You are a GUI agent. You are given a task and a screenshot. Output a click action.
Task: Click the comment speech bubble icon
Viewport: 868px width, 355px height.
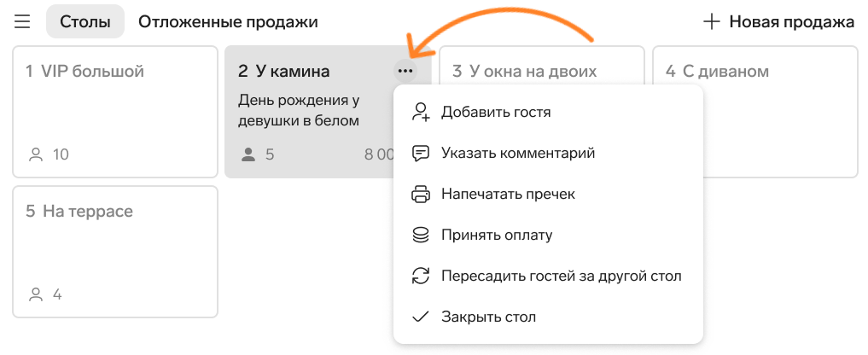coord(420,154)
